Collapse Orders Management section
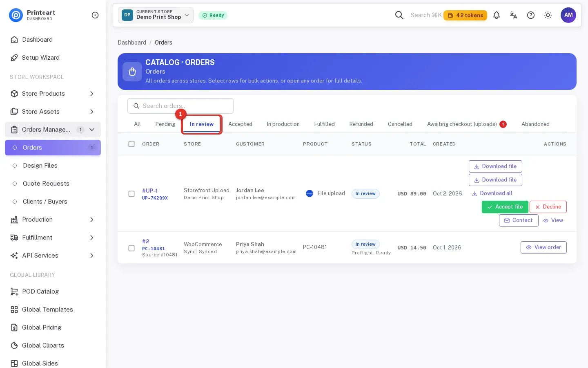This screenshot has width=588, height=368. pos(53,130)
